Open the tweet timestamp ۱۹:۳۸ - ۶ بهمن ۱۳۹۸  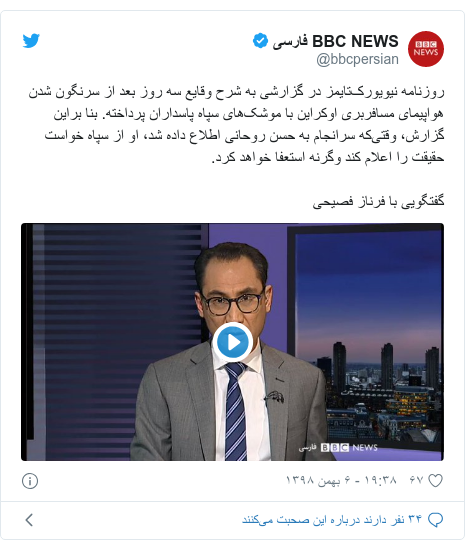[x=341, y=480]
